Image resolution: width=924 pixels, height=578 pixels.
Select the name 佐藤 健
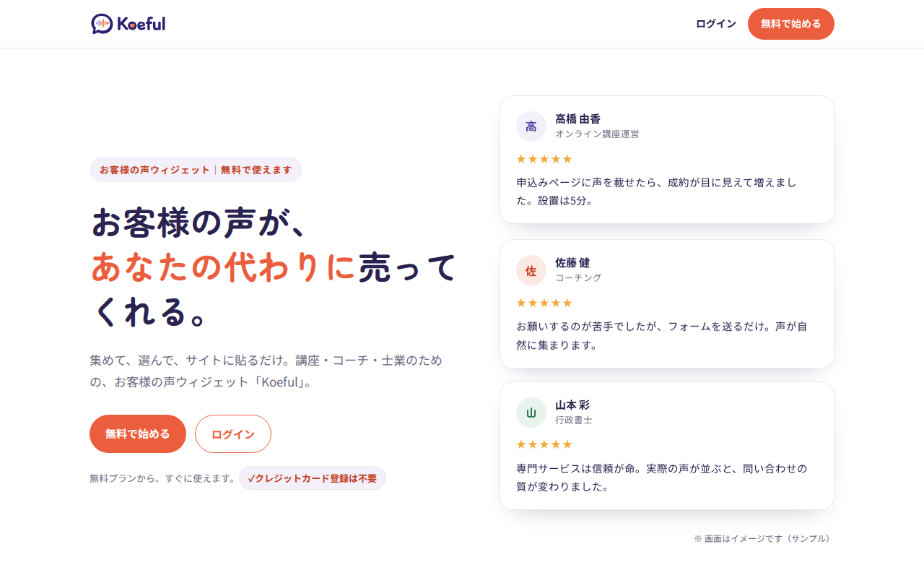click(572, 263)
